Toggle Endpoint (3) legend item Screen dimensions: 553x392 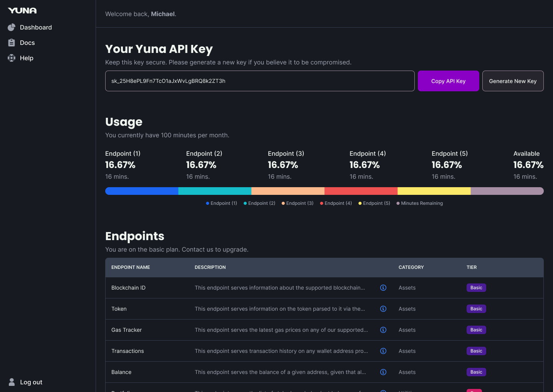click(298, 203)
